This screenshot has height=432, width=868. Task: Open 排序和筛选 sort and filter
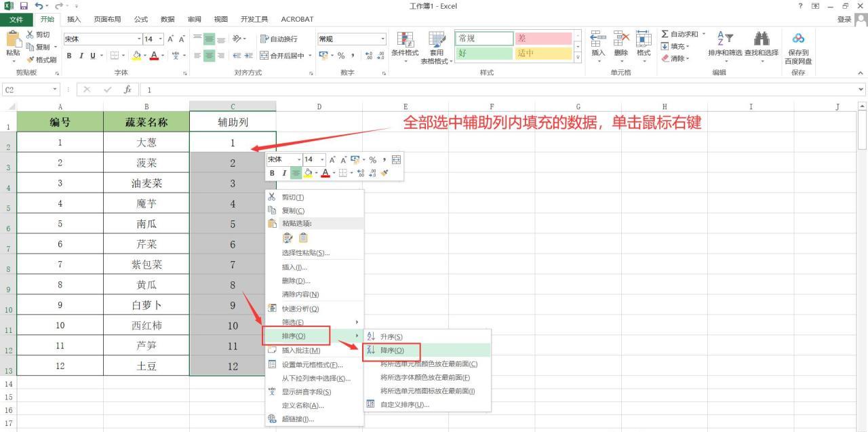725,47
